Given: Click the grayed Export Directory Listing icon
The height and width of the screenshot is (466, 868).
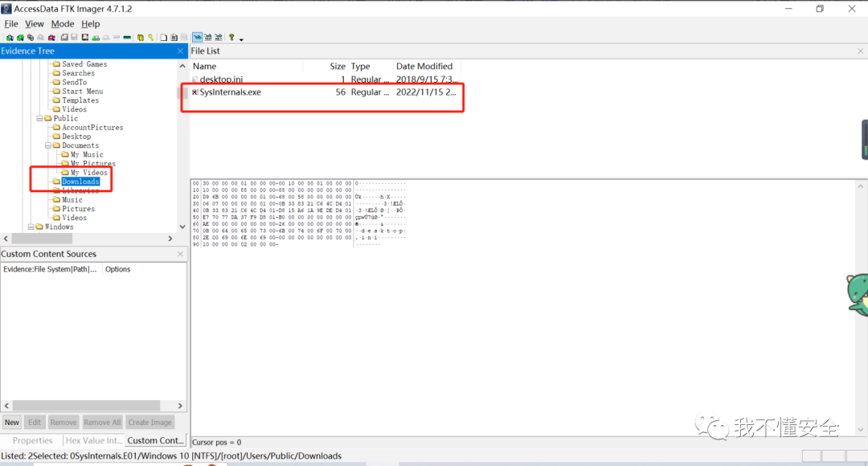Looking at the screenshot, I should click(184, 38).
